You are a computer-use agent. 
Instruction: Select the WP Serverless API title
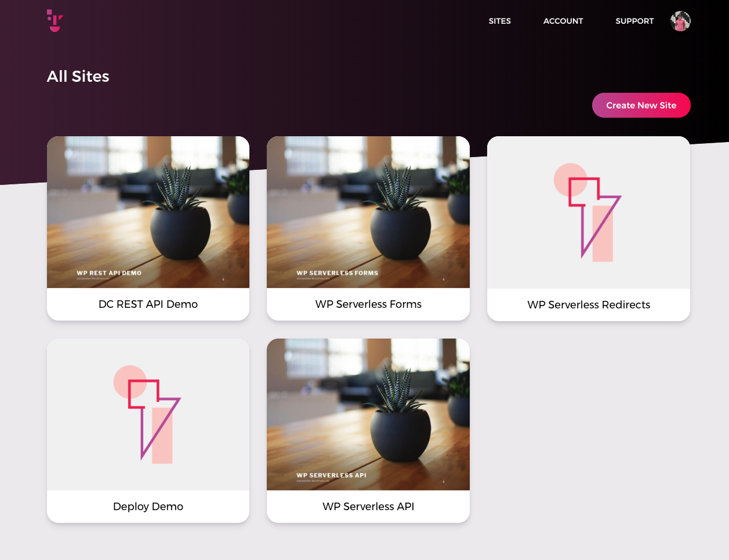(368, 507)
